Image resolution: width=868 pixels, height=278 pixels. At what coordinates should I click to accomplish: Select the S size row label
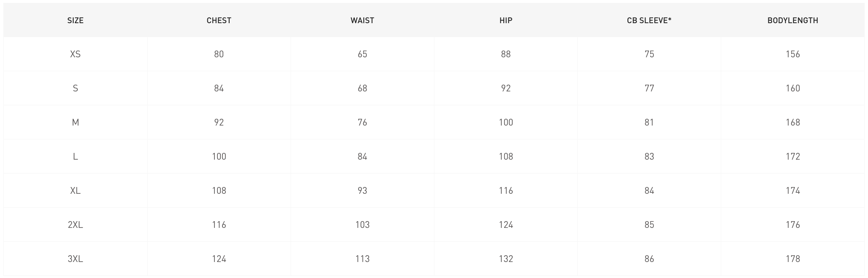(75, 88)
